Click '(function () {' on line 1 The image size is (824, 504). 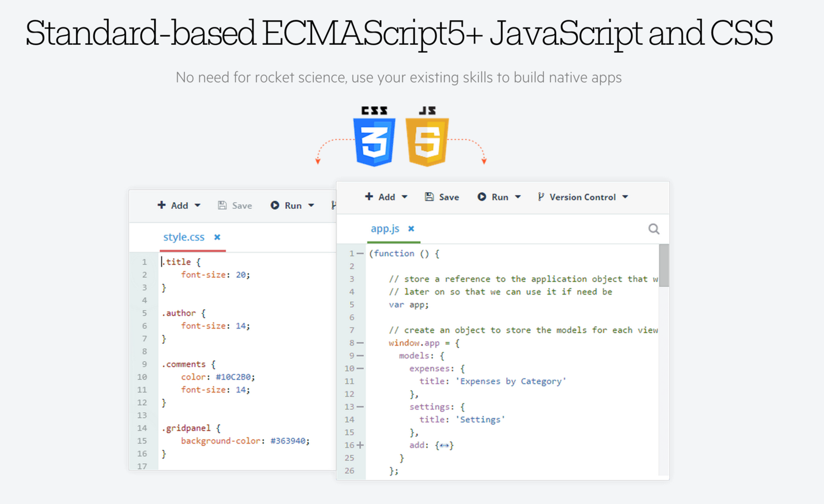tap(404, 254)
